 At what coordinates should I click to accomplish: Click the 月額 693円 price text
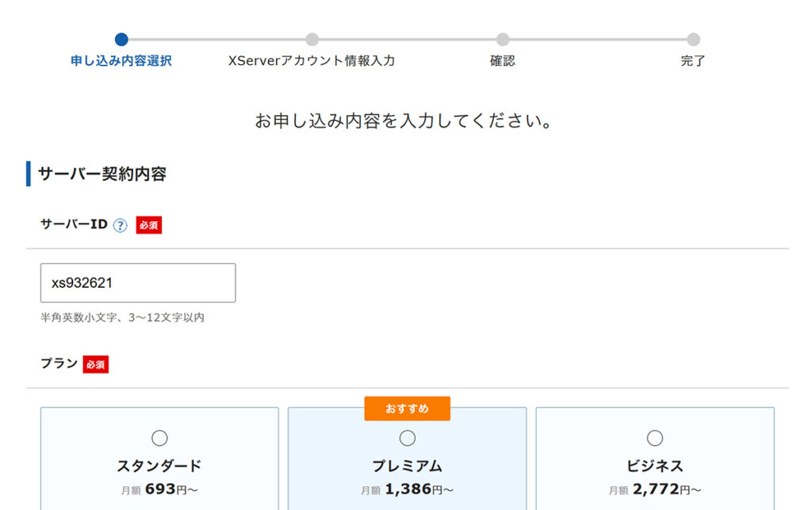(159, 490)
